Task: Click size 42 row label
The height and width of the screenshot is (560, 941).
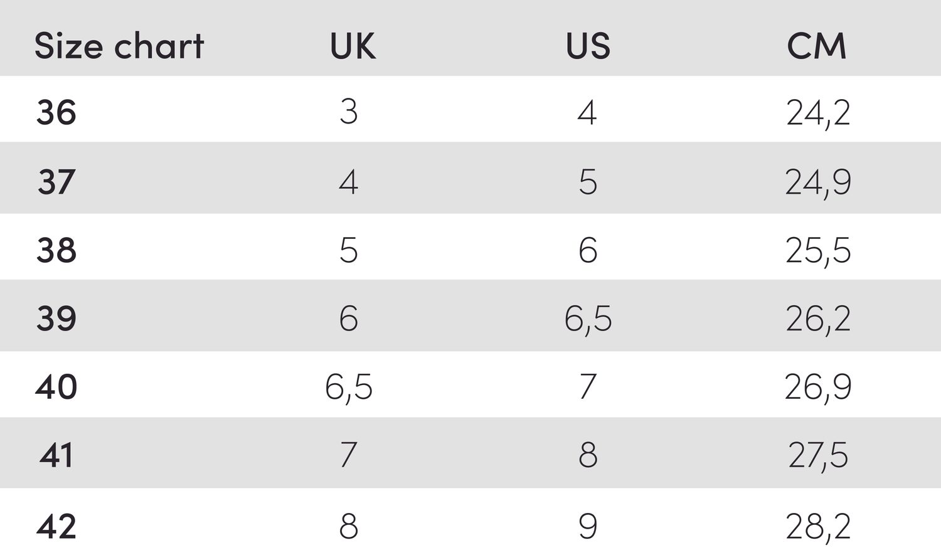Action: coord(56,526)
